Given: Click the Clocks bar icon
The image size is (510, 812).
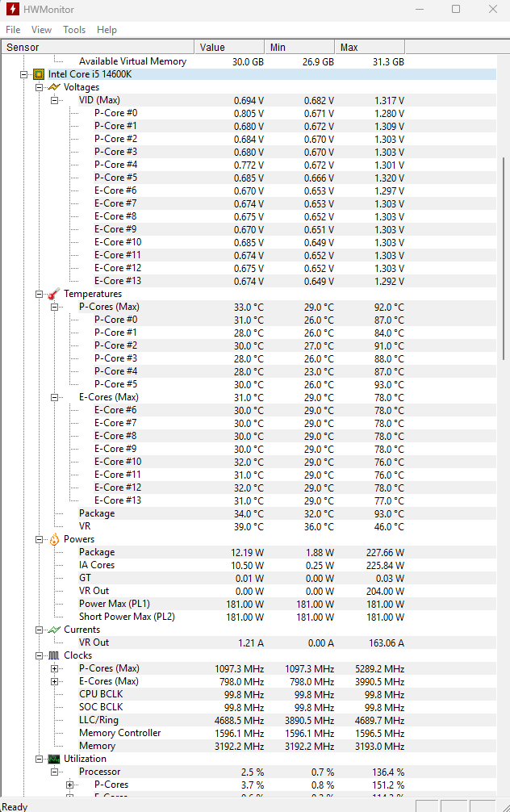Looking at the screenshot, I should pos(53,655).
